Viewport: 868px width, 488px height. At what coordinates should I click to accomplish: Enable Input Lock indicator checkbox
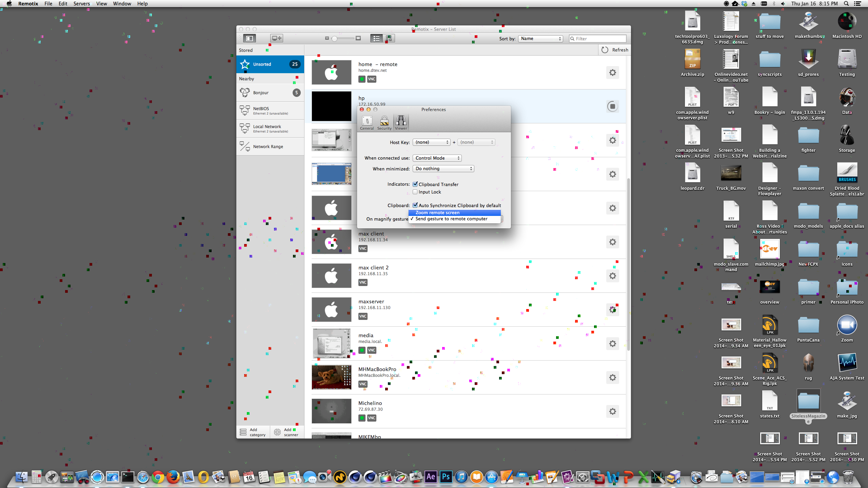tap(415, 192)
